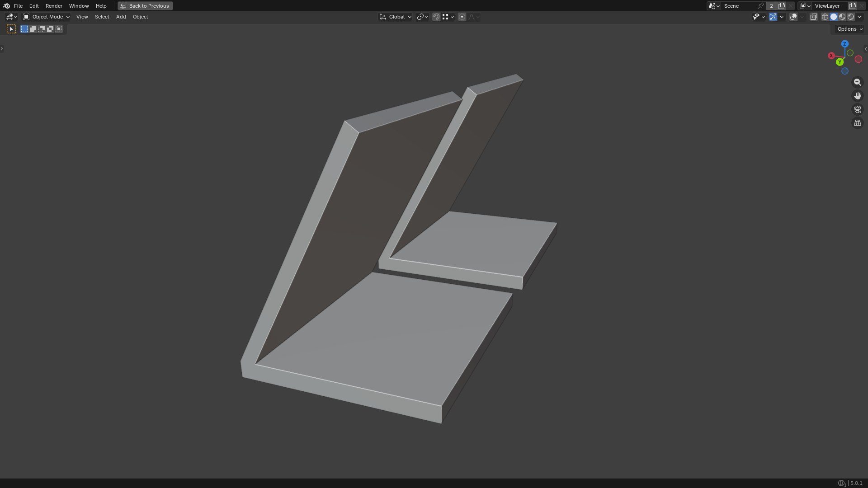Choose the Extend Selection mode
This screenshot has width=868, height=488.
point(33,29)
